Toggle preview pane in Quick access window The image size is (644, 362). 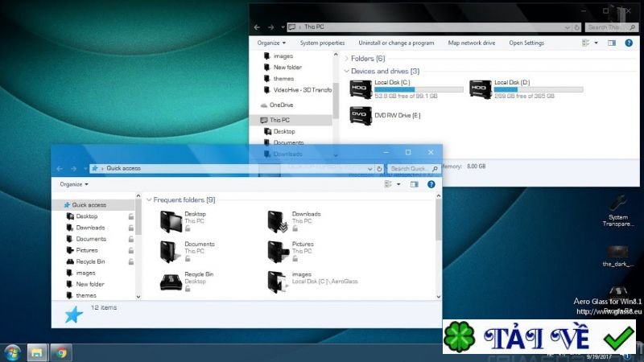414,184
